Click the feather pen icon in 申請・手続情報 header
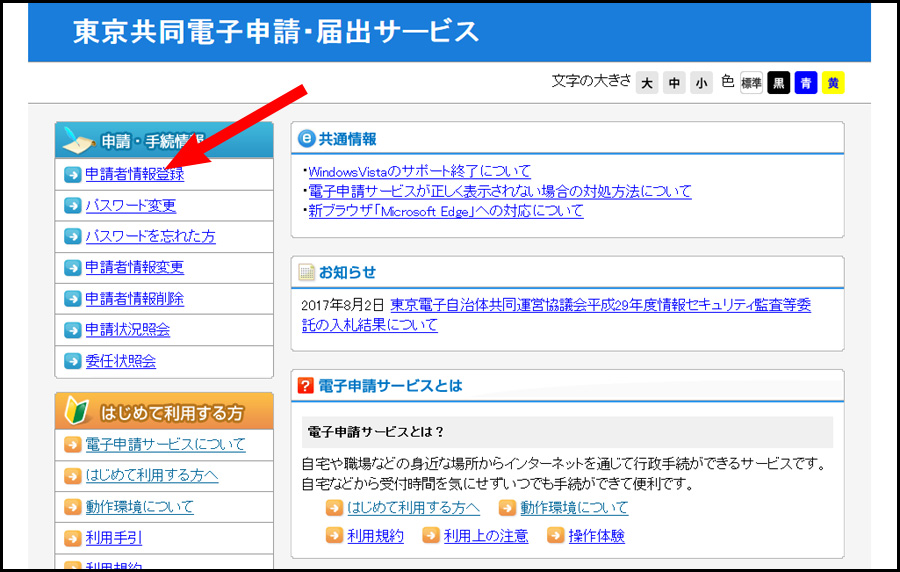900x572 pixels. point(79,141)
